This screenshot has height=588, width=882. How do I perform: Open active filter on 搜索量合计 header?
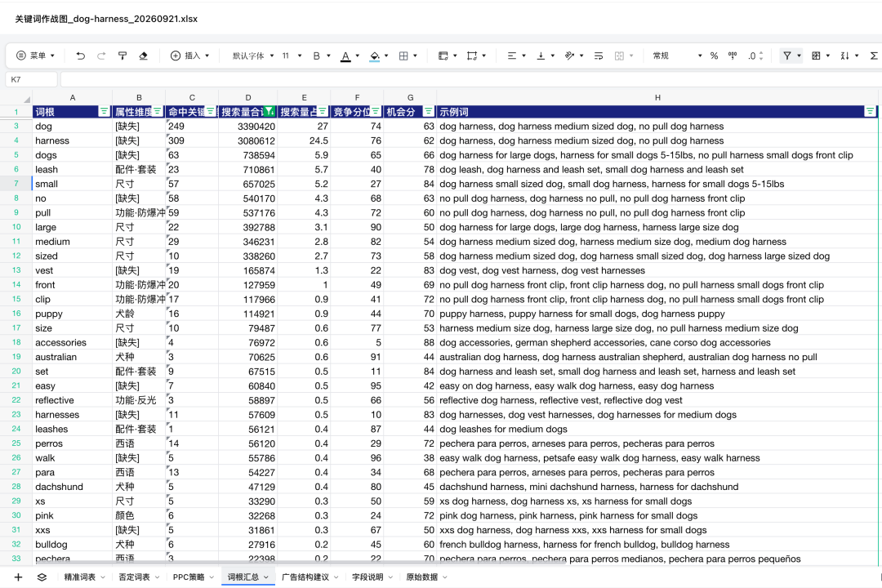[x=269, y=111]
